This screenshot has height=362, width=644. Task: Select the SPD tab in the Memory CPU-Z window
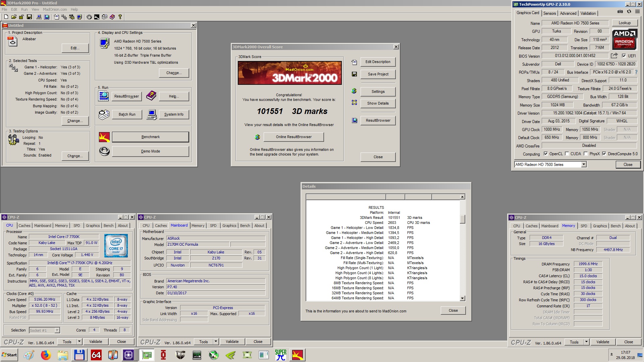(x=584, y=226)
